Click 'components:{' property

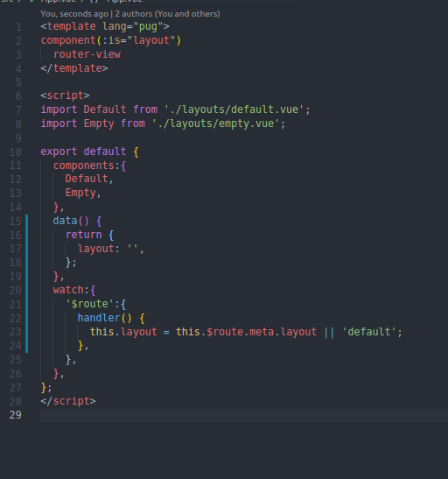click(90, 166)
